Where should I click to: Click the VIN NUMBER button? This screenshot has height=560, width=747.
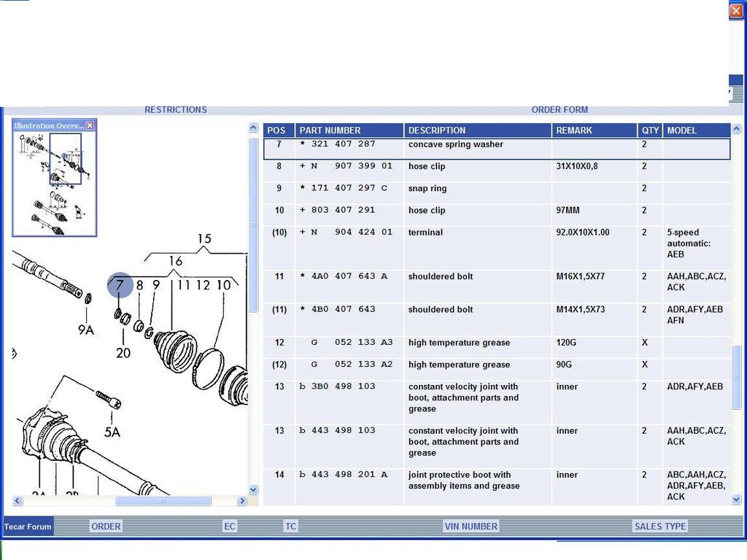pyautogui.click(x=471, y=526)
